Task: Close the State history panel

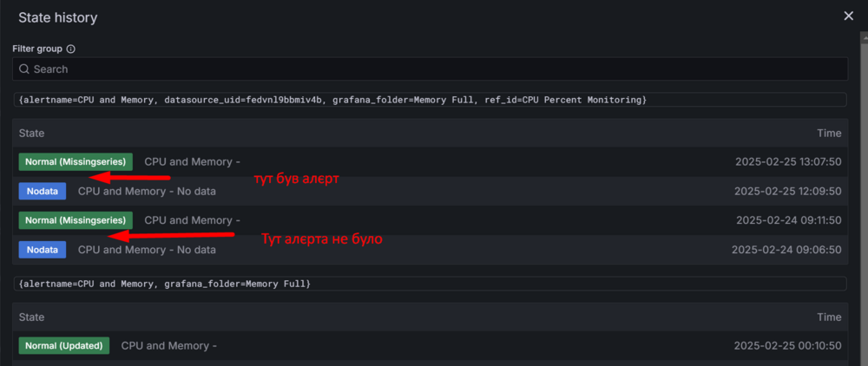Action: 849,16
